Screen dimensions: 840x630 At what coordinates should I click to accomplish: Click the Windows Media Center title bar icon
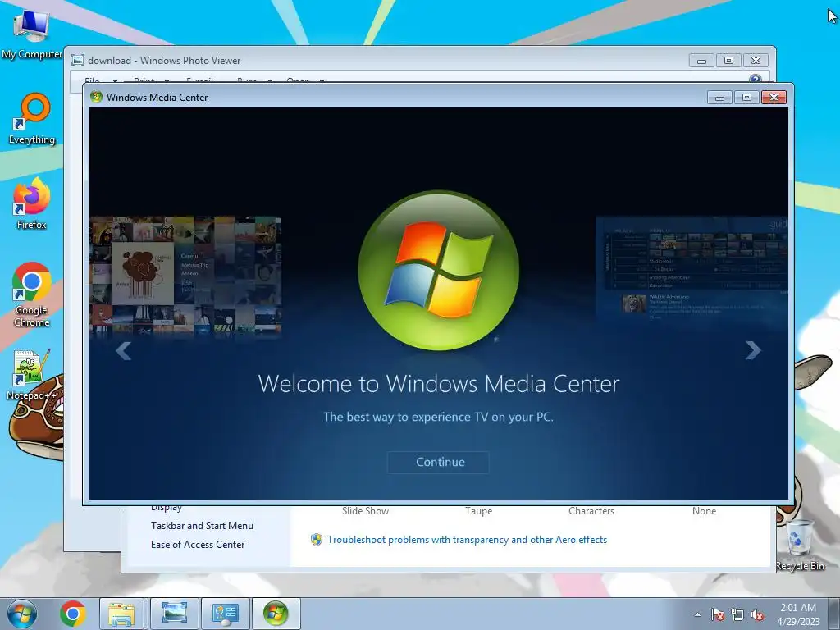tap(97, 97)
